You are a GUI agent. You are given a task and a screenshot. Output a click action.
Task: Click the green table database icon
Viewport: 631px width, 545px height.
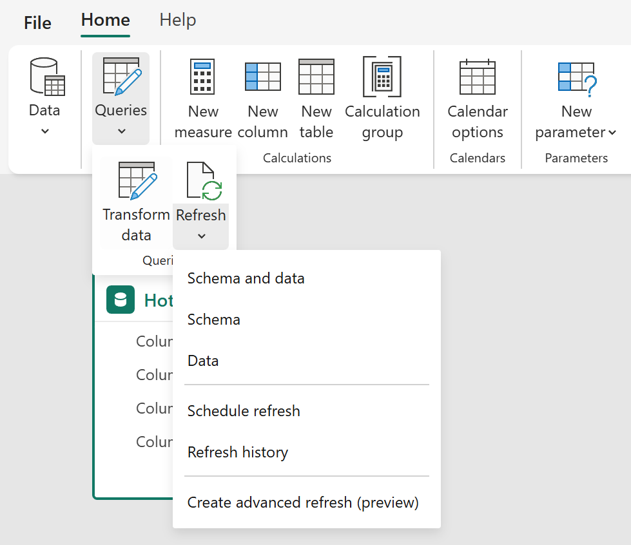120,299
